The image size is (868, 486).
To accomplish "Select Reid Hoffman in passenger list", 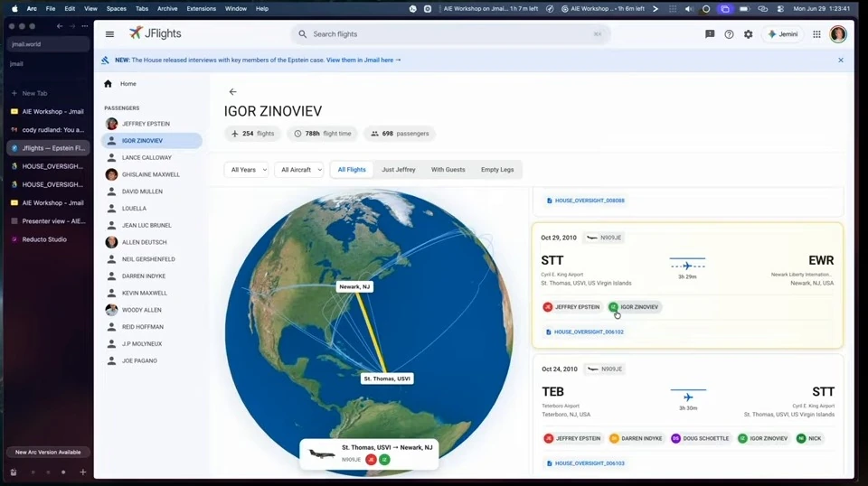I will click(152, 327).
